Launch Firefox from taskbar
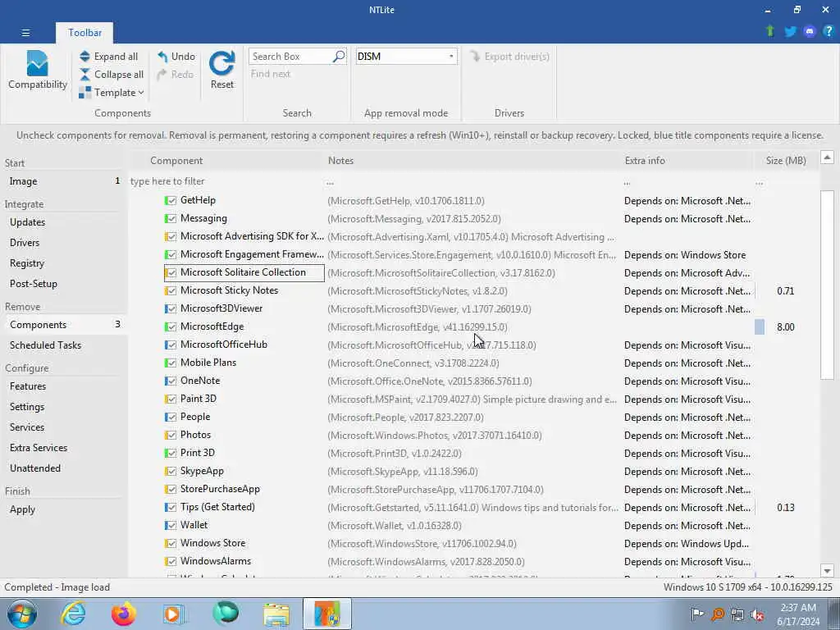Screen dimensions: 840x630 (124, 614)
